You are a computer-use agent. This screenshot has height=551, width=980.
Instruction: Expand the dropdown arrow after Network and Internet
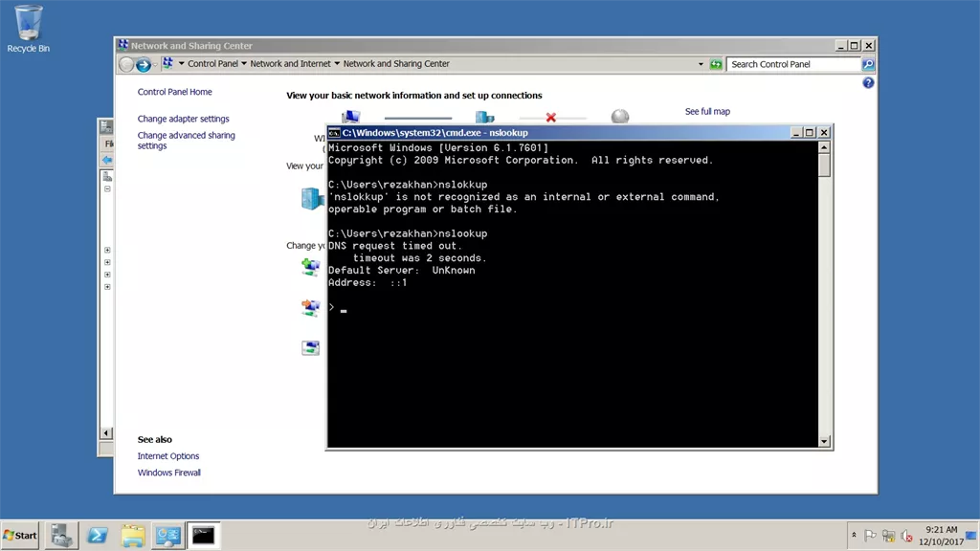[x=337, y=64]
